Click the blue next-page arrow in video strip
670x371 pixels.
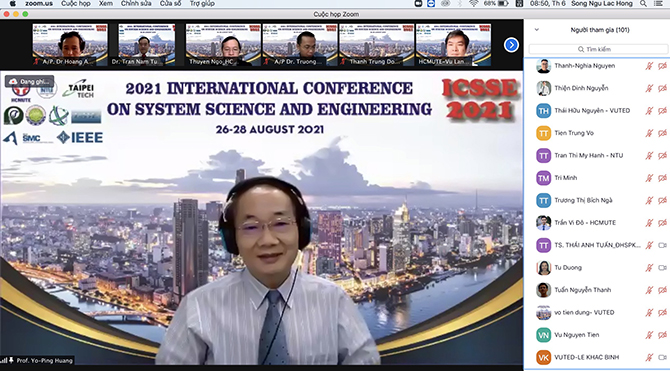(511, 45)
